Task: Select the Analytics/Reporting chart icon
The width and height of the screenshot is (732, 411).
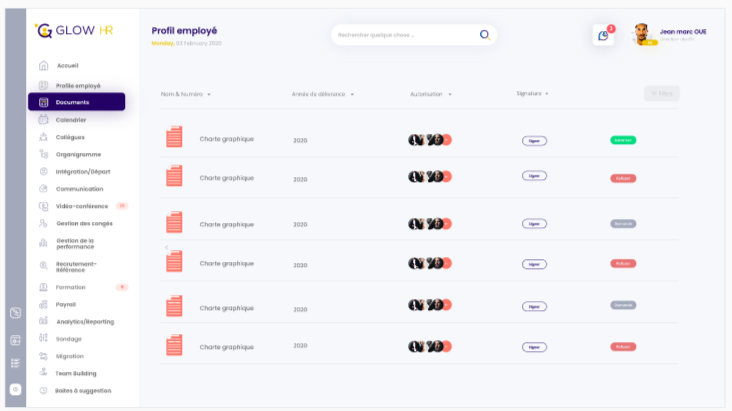Action: pos(43,321)
